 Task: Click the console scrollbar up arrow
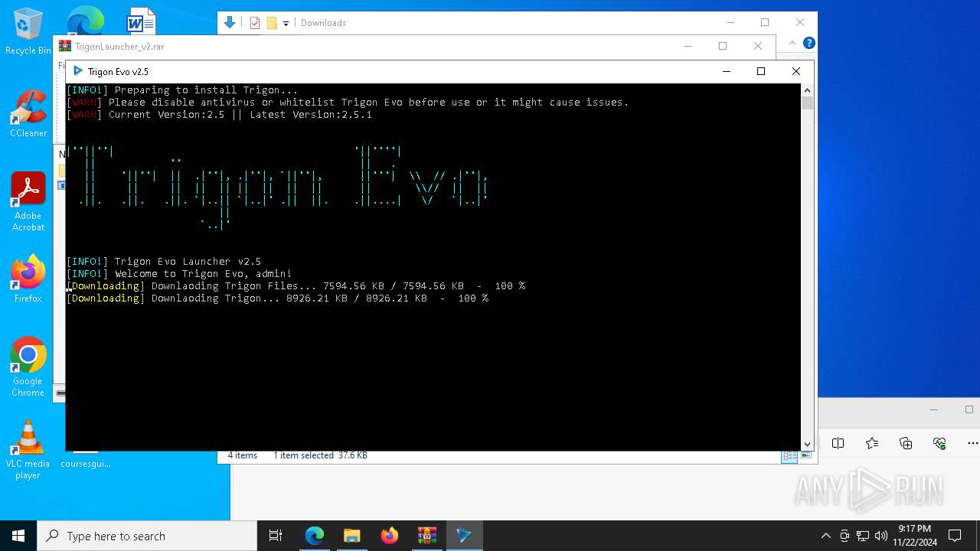click(807, 90)
